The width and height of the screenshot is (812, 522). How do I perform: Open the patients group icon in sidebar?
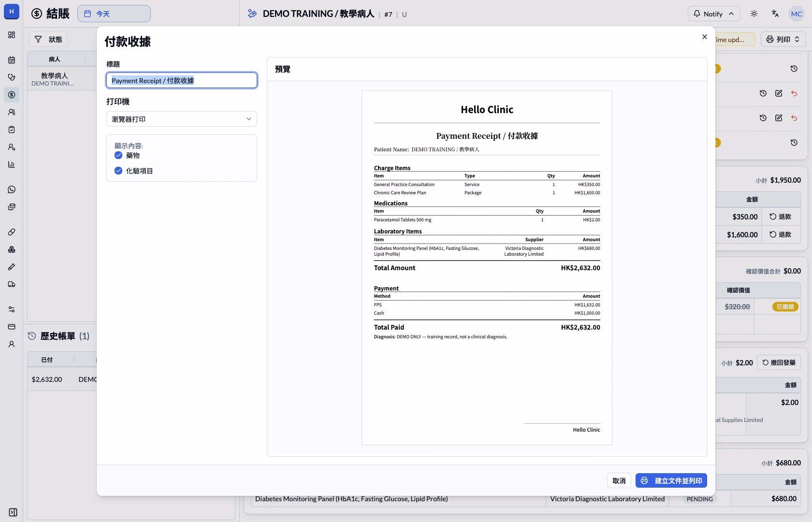pos(12,112)
